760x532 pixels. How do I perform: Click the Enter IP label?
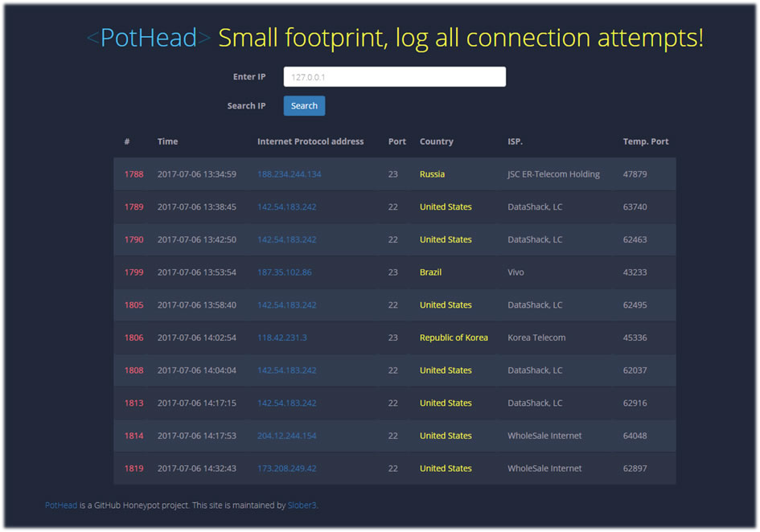pos(249,76)
